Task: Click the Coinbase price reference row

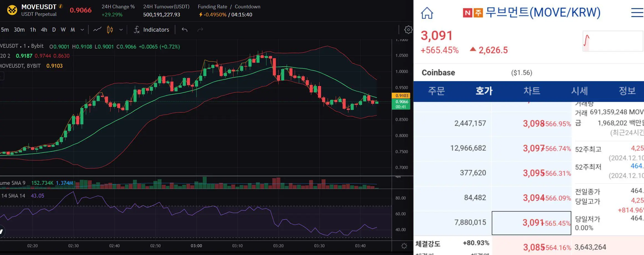Action: point(528,73)
